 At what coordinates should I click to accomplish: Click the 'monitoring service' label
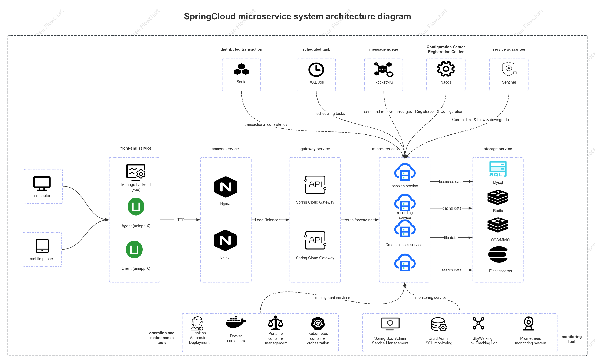(431, 297)
